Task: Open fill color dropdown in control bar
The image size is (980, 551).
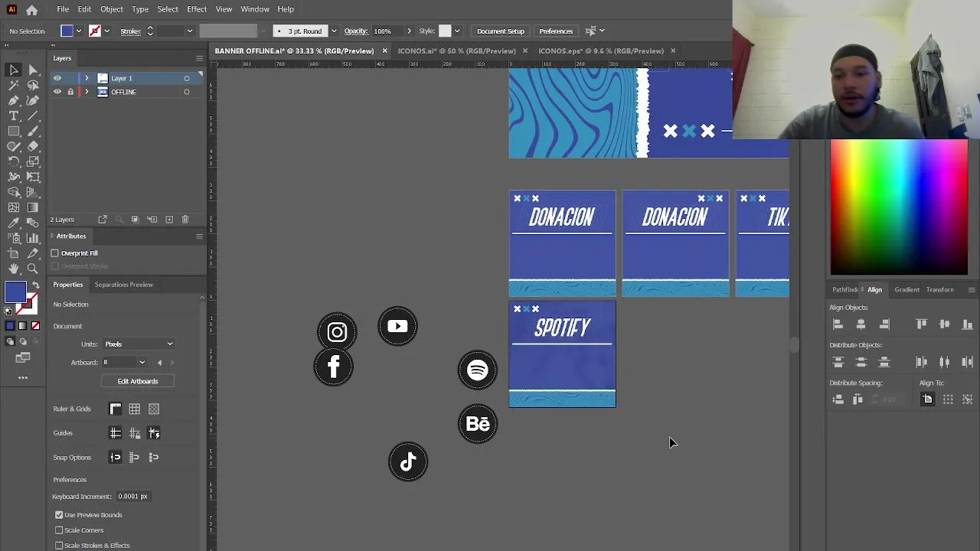Action: coord(78,31)
